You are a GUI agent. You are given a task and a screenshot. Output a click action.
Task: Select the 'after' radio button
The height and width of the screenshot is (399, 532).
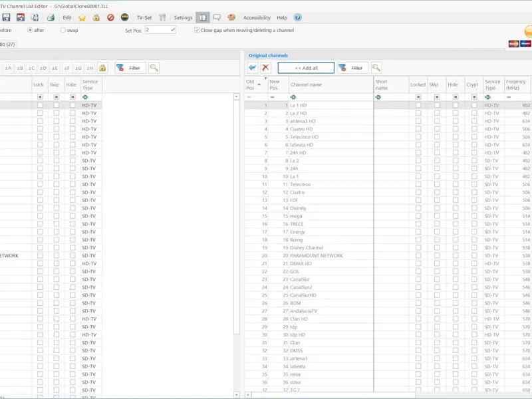coord(30,30)
